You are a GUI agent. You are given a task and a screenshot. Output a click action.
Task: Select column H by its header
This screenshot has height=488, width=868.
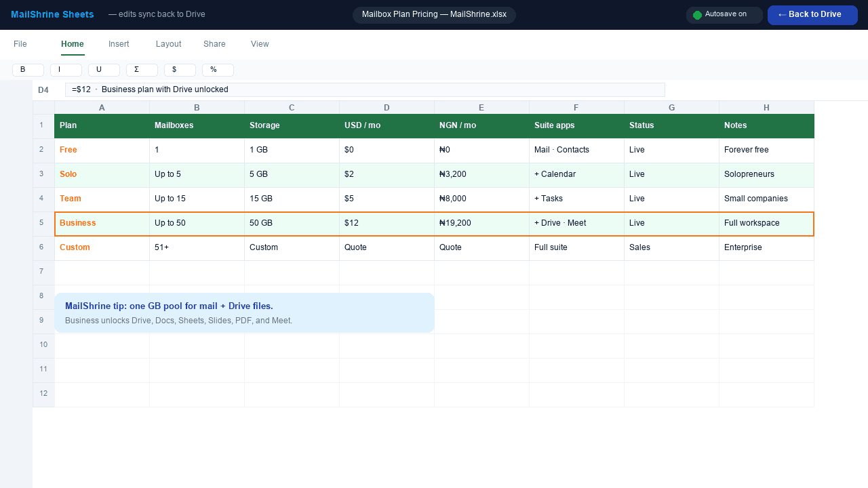(766, 108)
